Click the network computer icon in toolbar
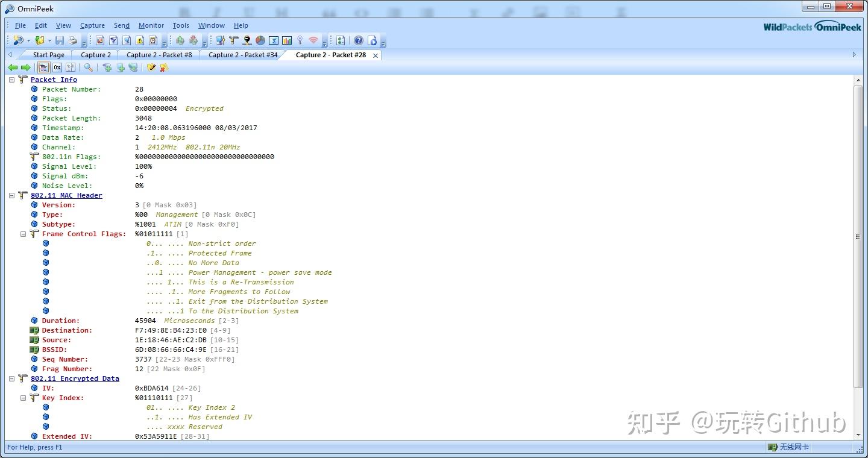 (221, 40)
